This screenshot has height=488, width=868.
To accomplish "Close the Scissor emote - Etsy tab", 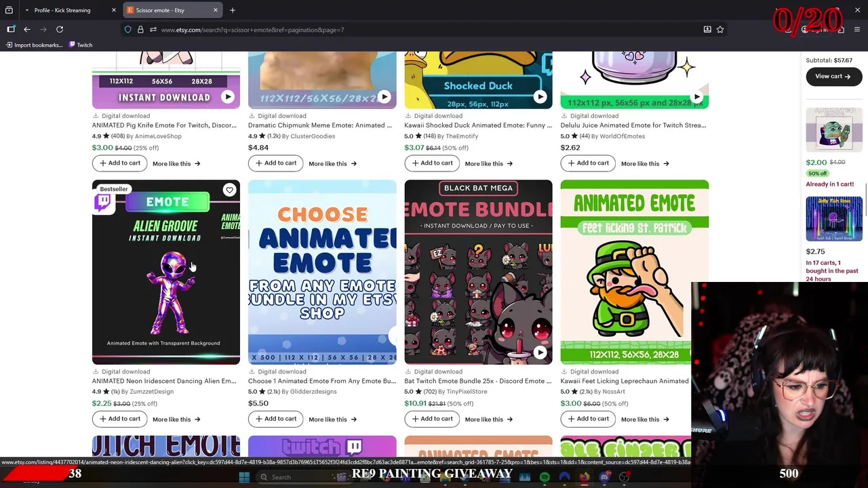I will 216,10.
